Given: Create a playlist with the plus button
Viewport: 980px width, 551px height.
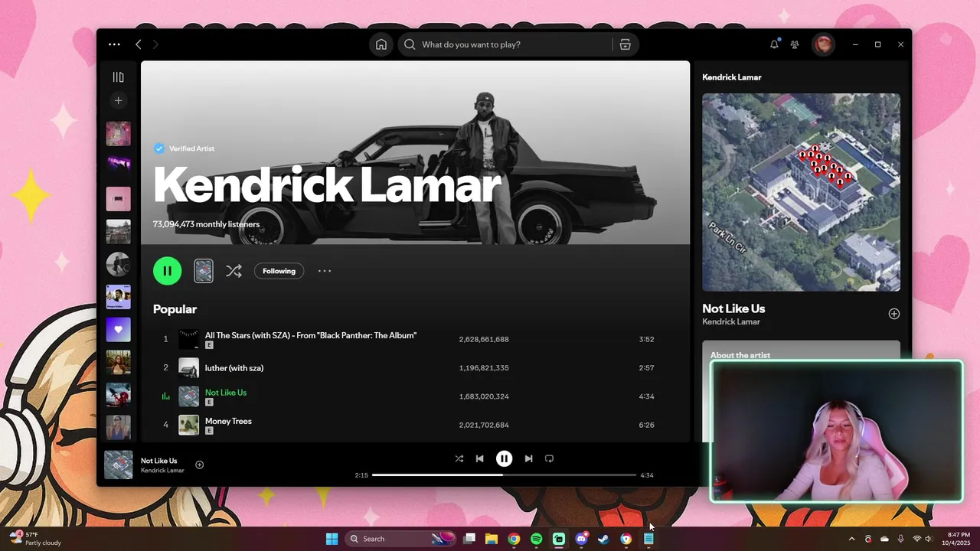Looking at the screenshot, I should (x=118, y=100).
